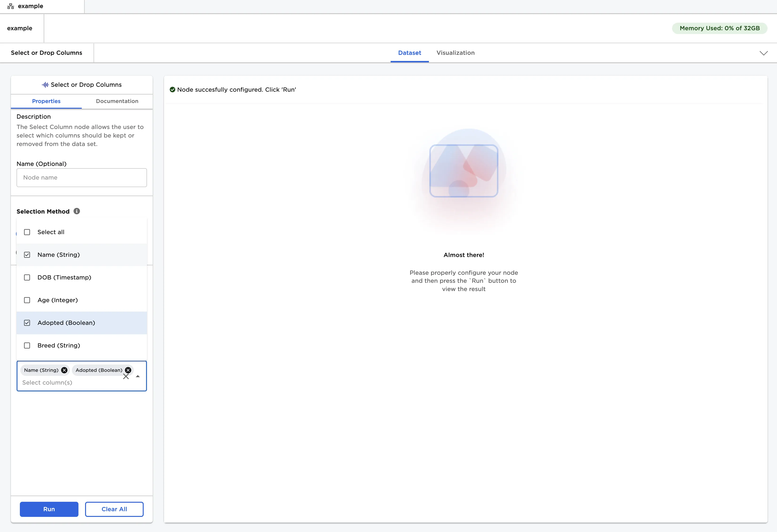Open the Documentation tab
Screen dimensions: 777x532
117,101
